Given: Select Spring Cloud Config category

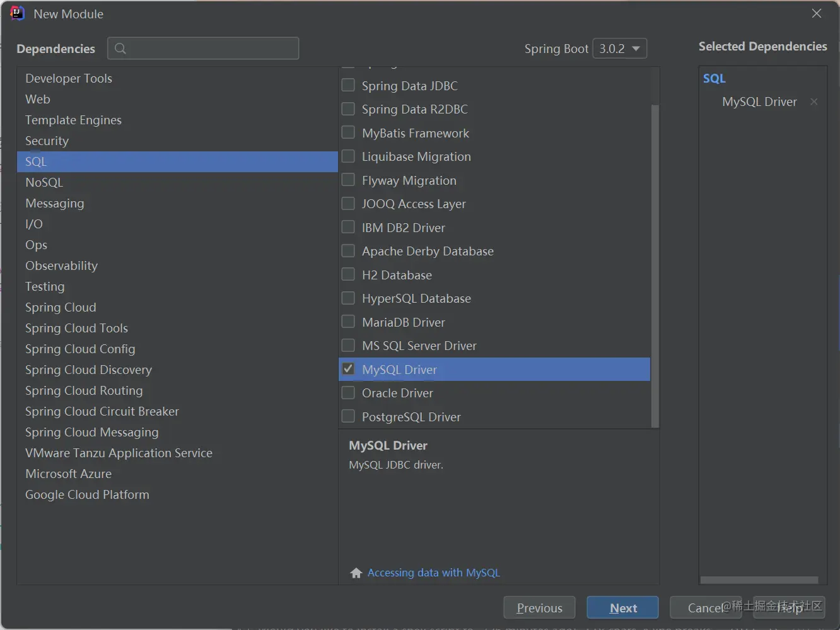Looking at the screenshot, I should point(177,349).
